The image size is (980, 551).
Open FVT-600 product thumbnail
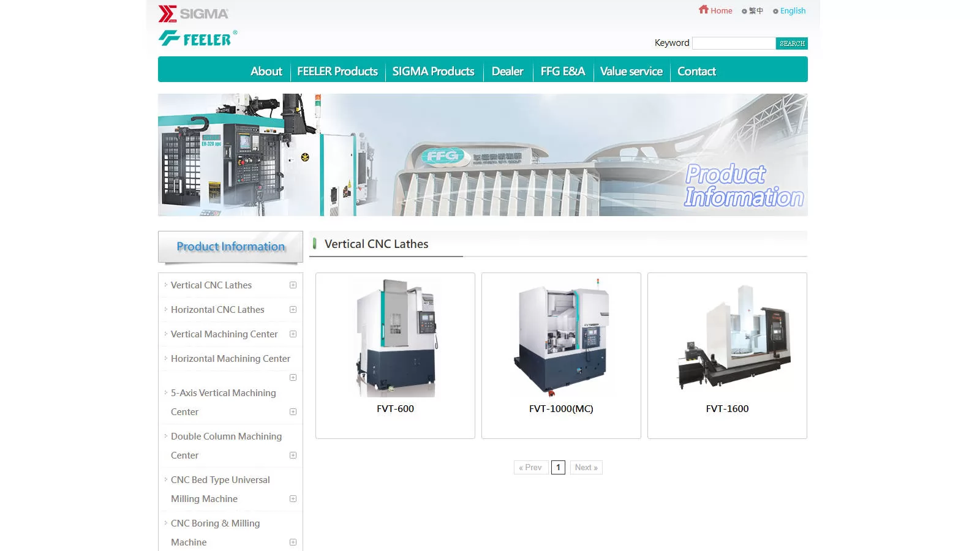tap(396, 337)
